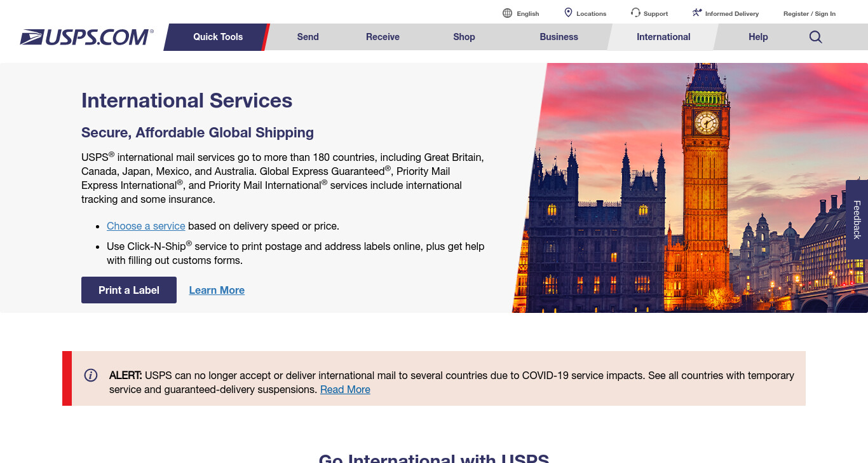Image resolution: width=868 pixels, height=463 pixels.
Task: Click the Support headset icon
Action: (x=635, y=13)
